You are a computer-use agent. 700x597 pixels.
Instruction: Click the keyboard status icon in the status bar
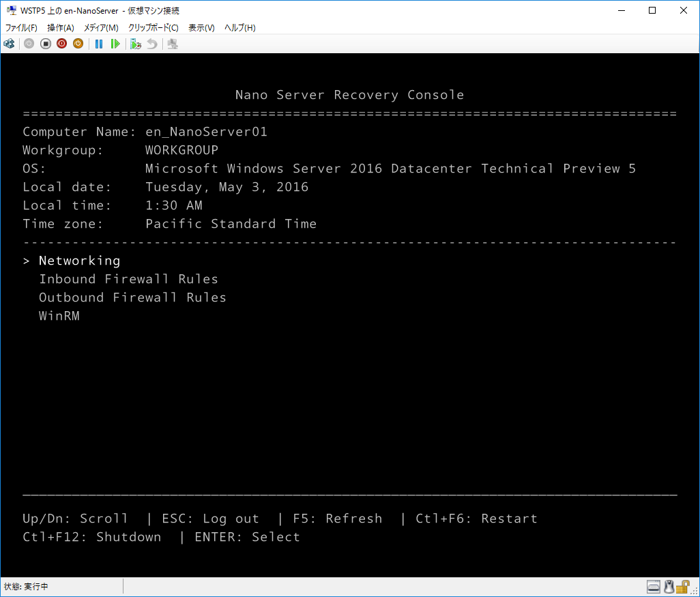pyautogui.click(x=653, y=586)
